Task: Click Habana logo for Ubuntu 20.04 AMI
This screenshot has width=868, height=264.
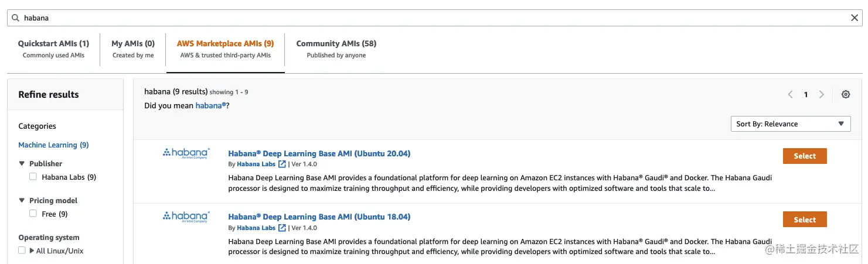Action: (186, 153)
